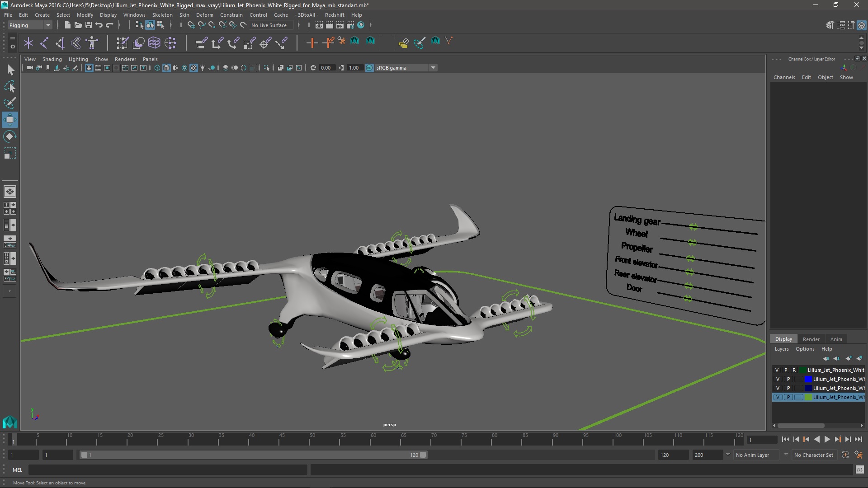Click the MEL command line input
This screenshot has height=488, width=868.
coord(168,470)
